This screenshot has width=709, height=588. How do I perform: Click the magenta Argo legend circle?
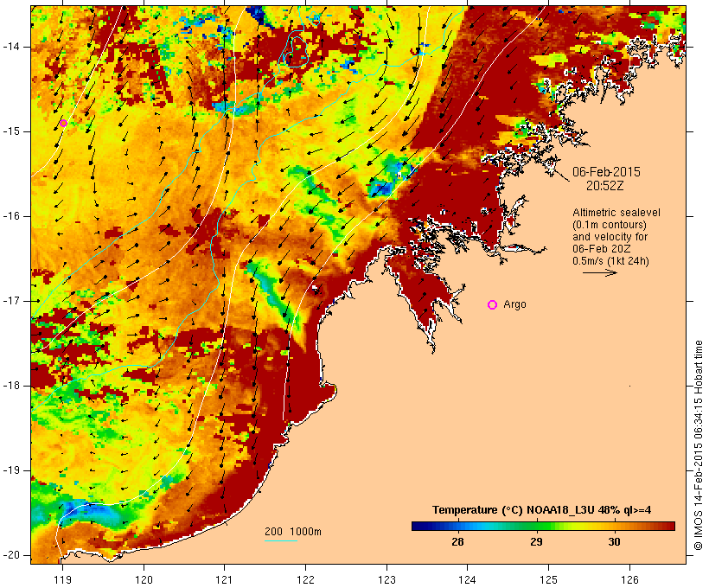click(493, 305)
